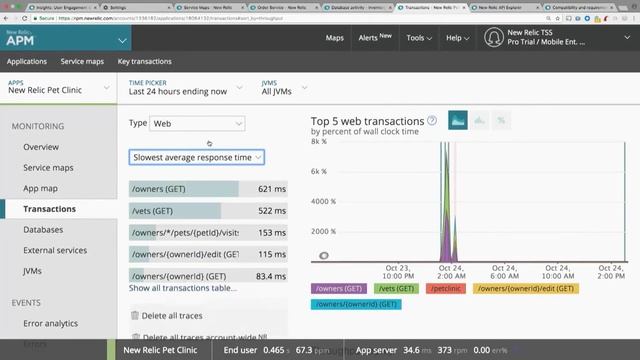This screenshot has width=640, height=360.
Task: Click the browser address bar URL
Action: pyautogui.click(x=171, y=18)
